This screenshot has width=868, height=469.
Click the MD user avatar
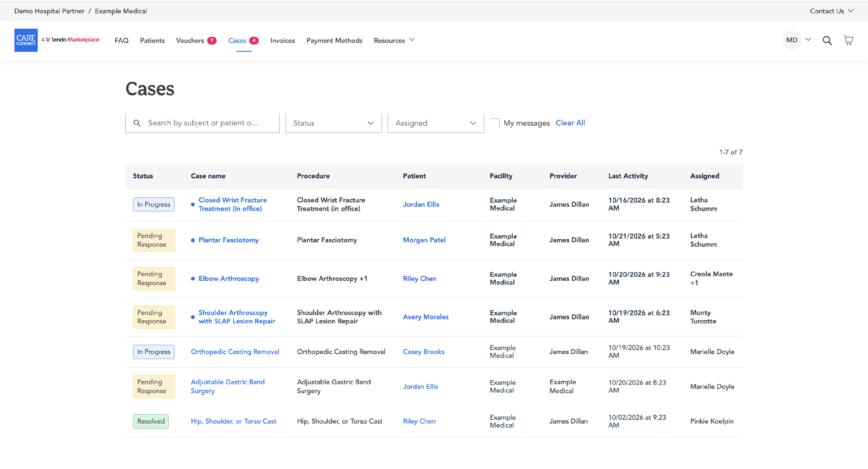click(792, 40)
